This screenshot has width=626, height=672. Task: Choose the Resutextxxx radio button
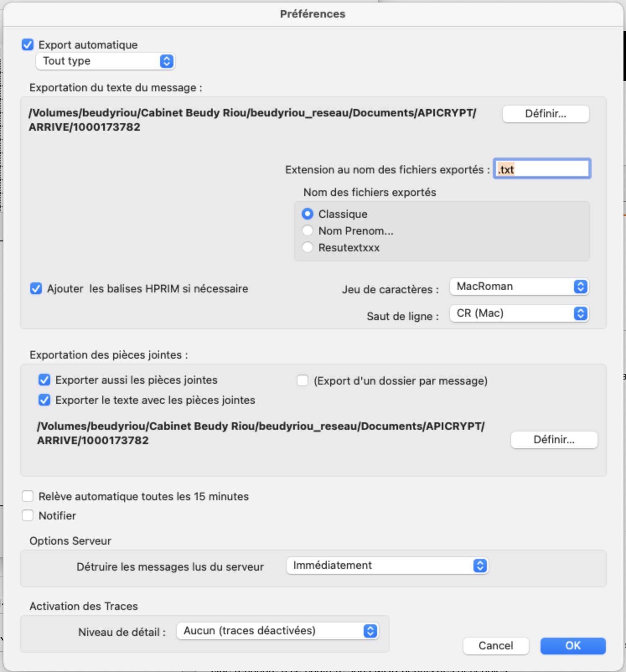(308, 247)
